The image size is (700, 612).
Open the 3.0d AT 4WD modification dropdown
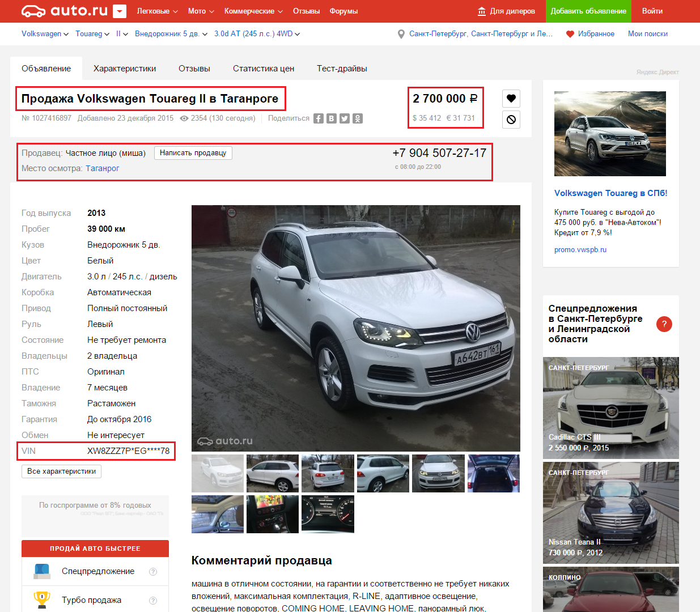(x=257, y=34)
